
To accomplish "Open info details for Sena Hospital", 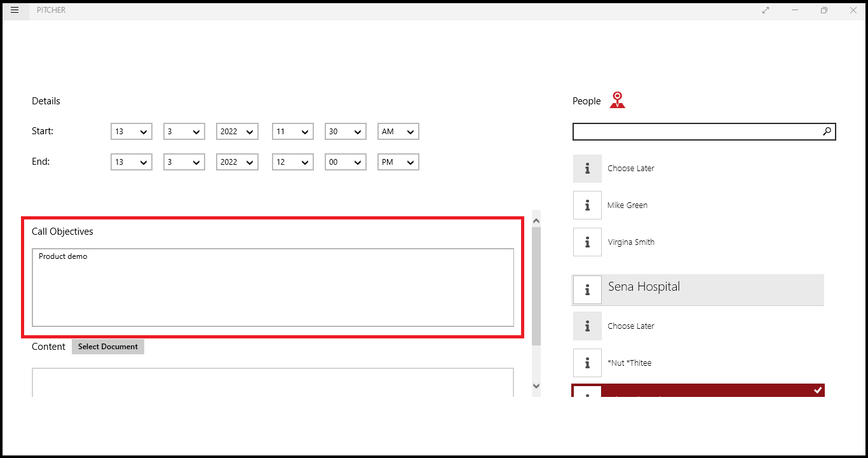I will 587,289.
